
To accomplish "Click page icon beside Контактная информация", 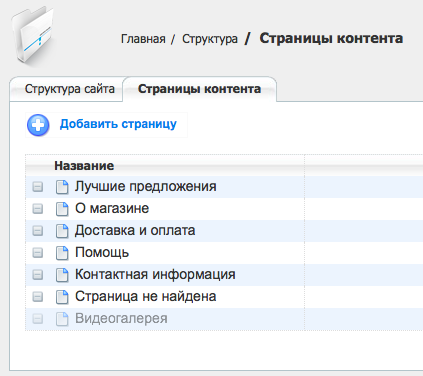I will click(62, 275).
